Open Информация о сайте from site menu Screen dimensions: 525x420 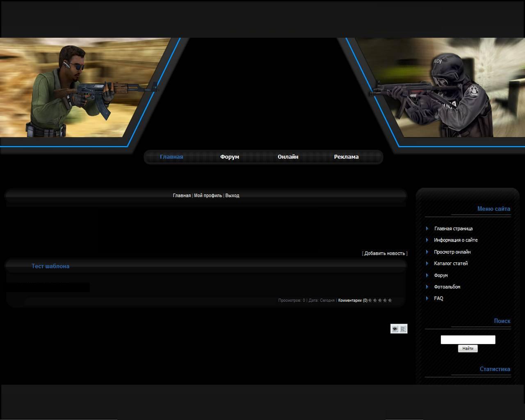[x=456, y=240]
